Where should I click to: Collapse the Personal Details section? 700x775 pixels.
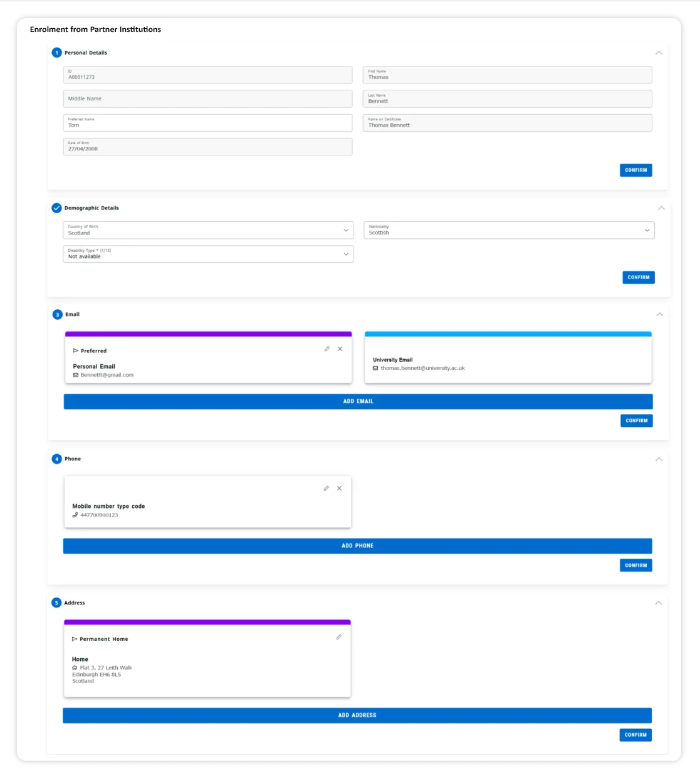(x=659, y=53)
